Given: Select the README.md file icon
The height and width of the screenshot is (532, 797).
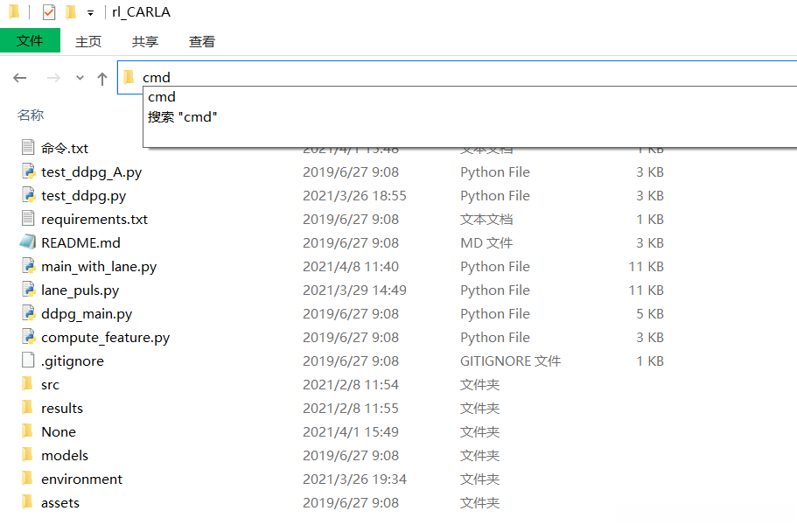Looking at the screenshot, I should coord(28,242).
